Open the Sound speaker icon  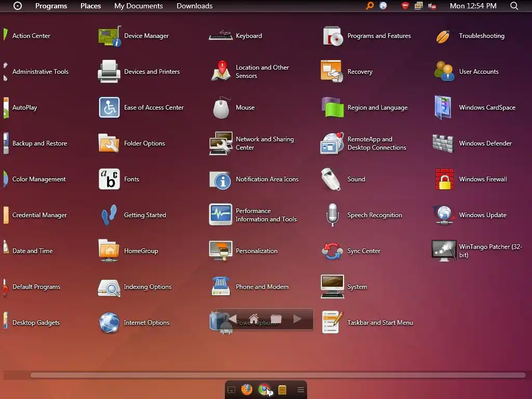click(331, 179)
